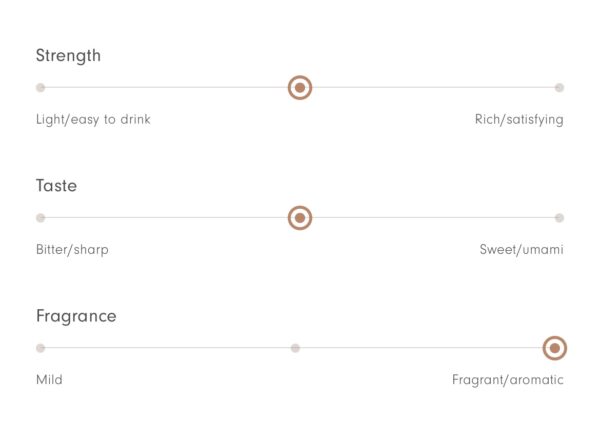
Task: Click the selected Fragrant/aromatic Fragrance handle
Action: pos(555,348)
